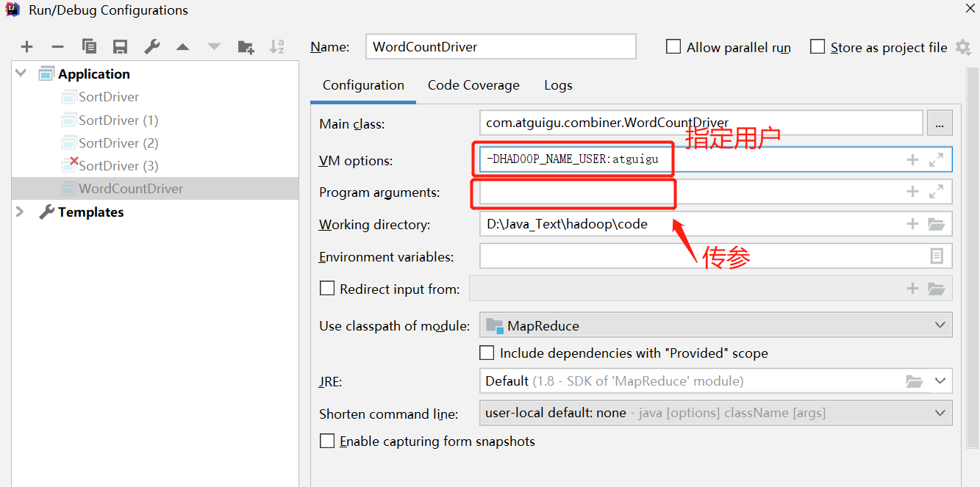Switch to the Configuration tab
The width and height of the screenshot is (980, 487).
click(363, 85)
